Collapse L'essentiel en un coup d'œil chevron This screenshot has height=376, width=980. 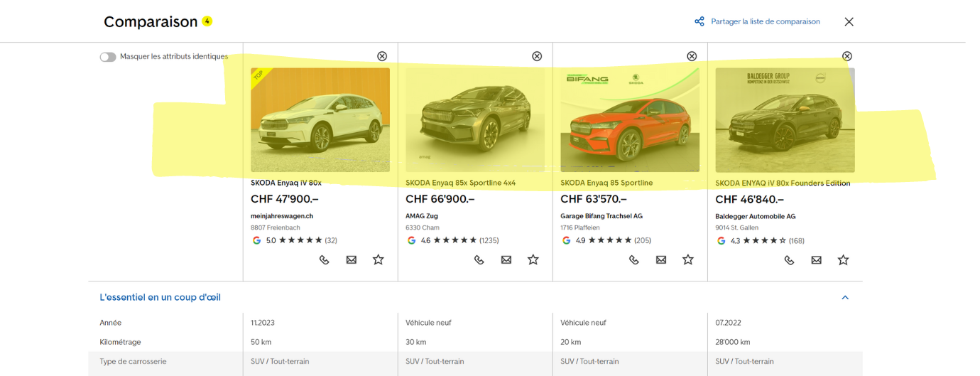coord(845,297)
